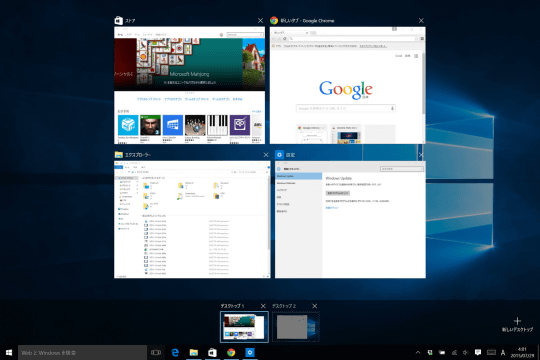Open Google Chrome from the taskbar

point(231,352)
